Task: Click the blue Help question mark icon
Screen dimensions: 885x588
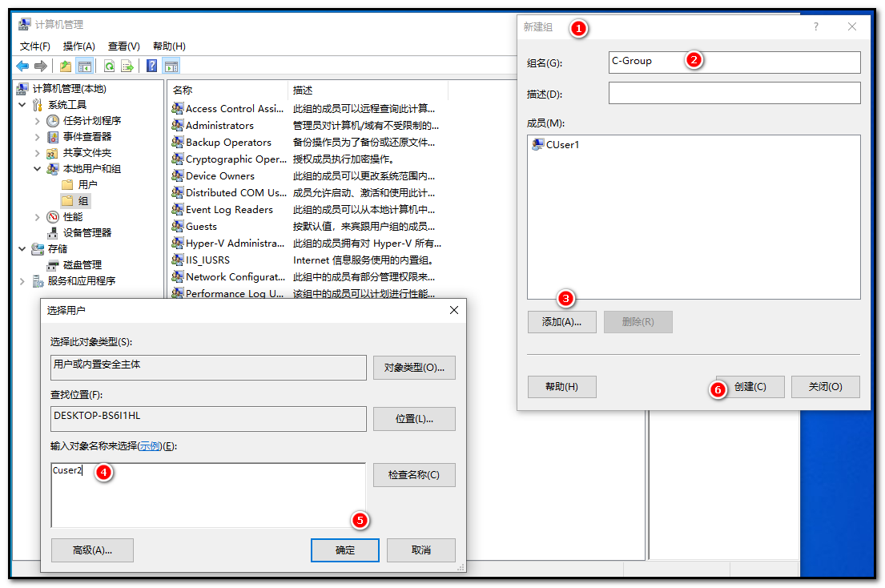Action: click(151, 66)
